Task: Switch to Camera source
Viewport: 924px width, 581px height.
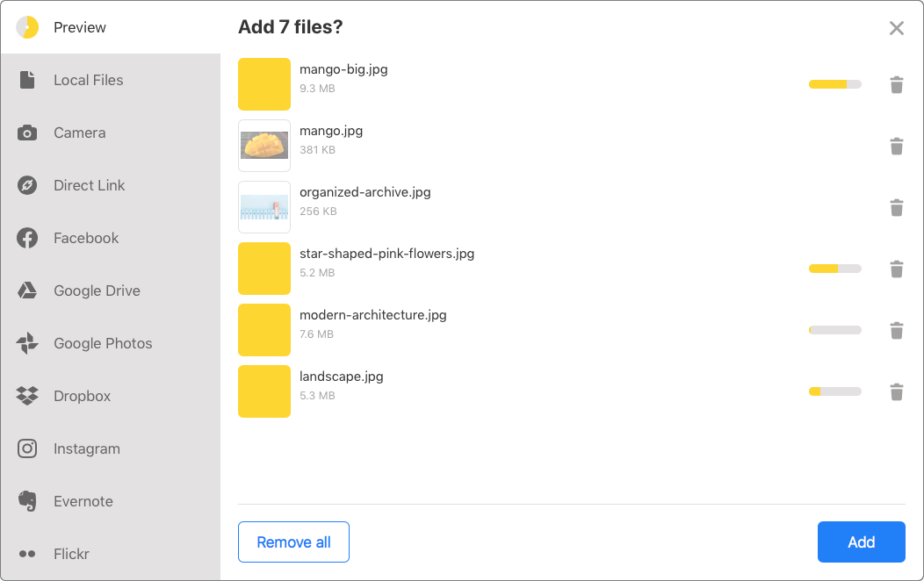Action: pyautogui.click(x=79, y=133)
